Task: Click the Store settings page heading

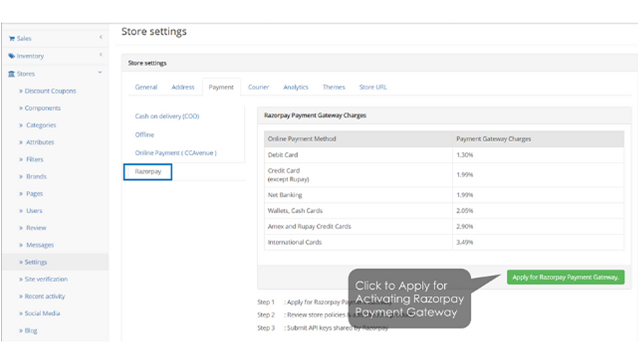Action: click(x=154, y=31)
